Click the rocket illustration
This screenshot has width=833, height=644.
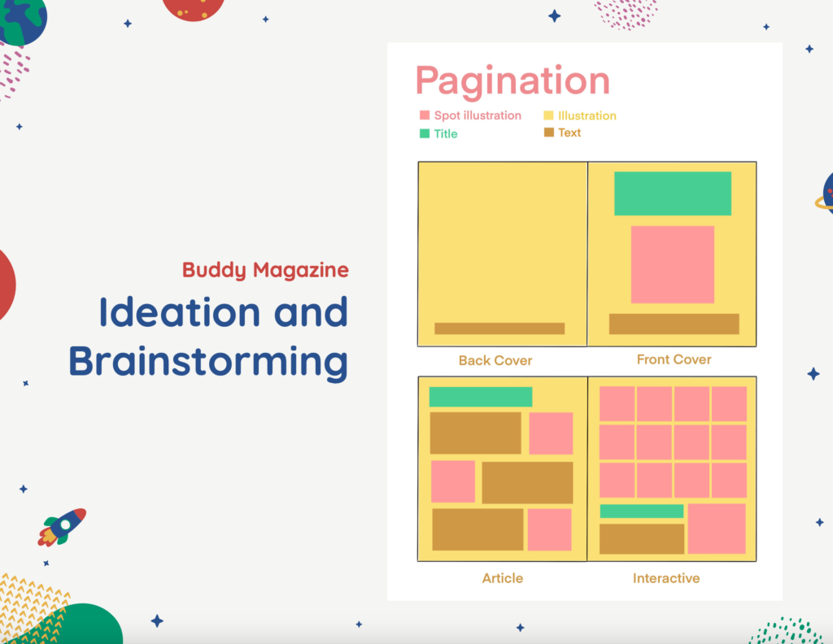(x=62, y=527)
